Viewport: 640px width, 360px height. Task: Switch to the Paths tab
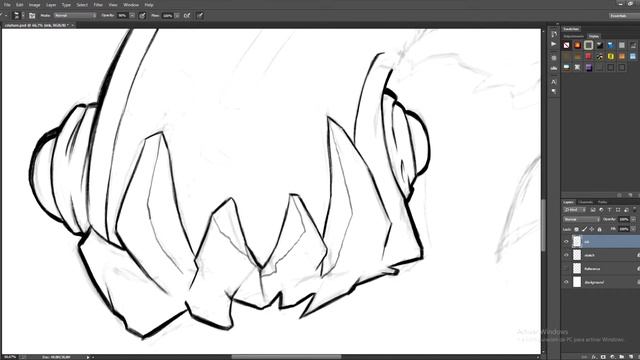[x=602, y=202]
